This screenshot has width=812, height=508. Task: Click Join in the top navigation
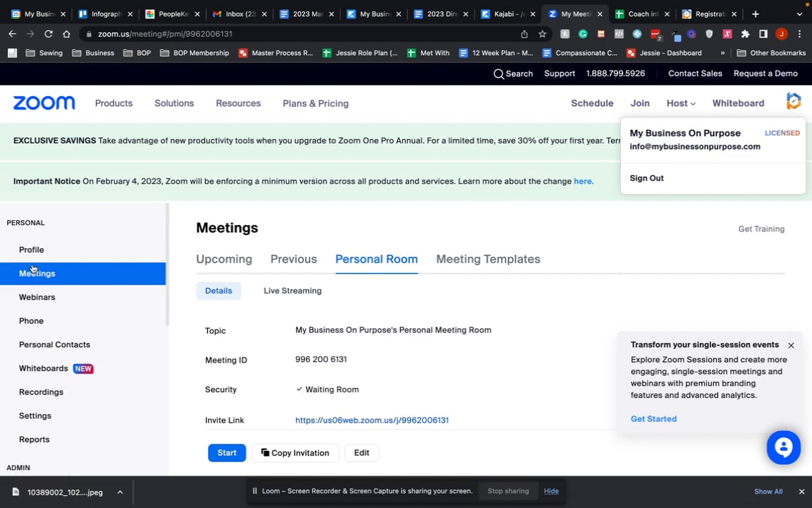point(640,103)
